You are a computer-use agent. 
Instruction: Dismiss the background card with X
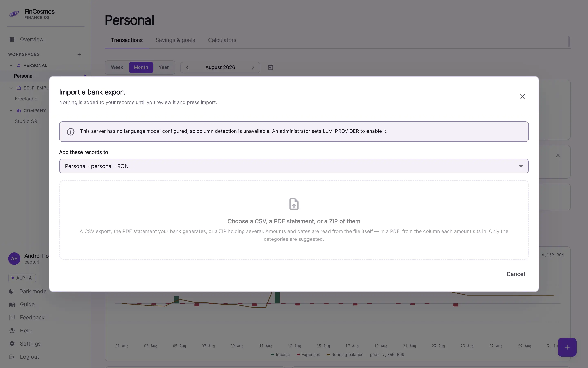coord(558,155)
